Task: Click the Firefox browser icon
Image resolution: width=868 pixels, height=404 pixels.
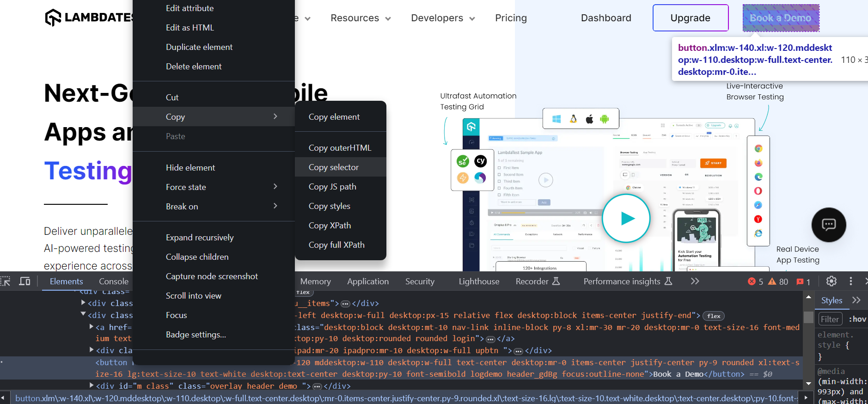Action: (x=758, y=163)
